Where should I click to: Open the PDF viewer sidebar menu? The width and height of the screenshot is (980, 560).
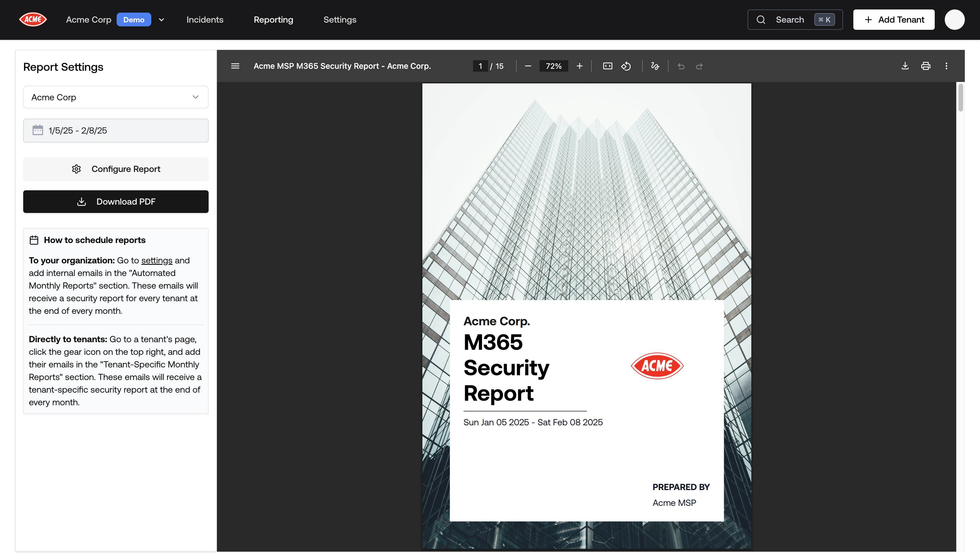click(x=235, y=66)
